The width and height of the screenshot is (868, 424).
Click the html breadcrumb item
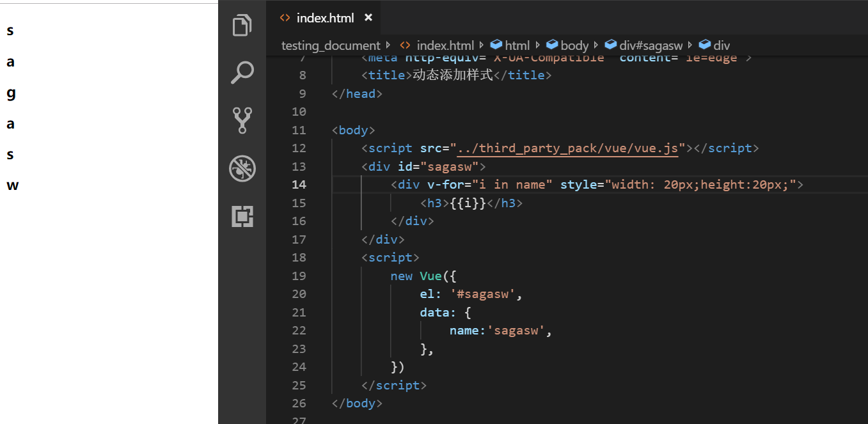(517, 45)
